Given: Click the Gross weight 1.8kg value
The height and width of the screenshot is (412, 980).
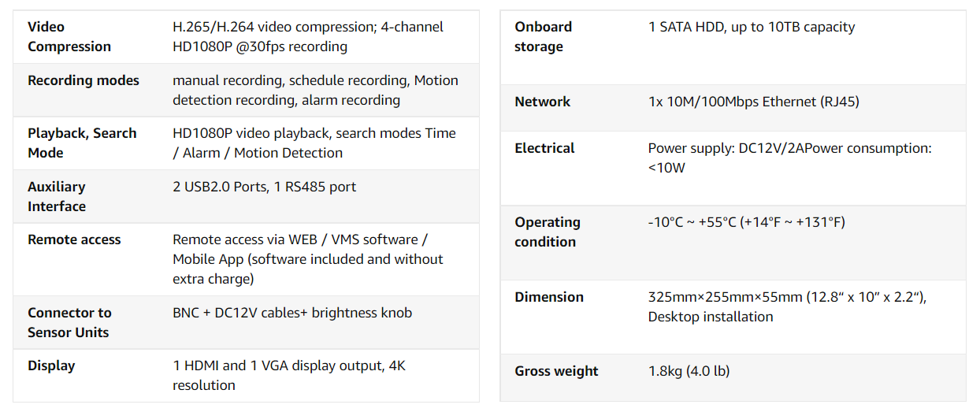Looking at the screenshot, I should tap(689, 371).
